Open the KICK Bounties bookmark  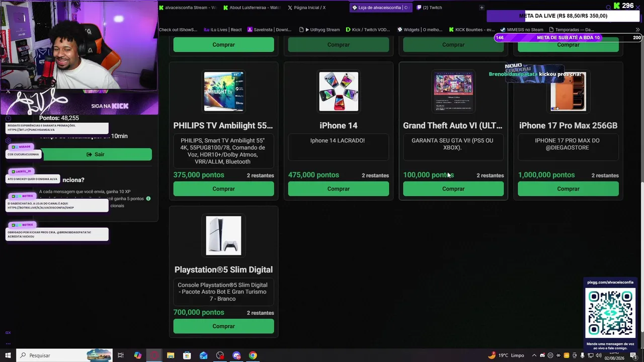point(472,30)
